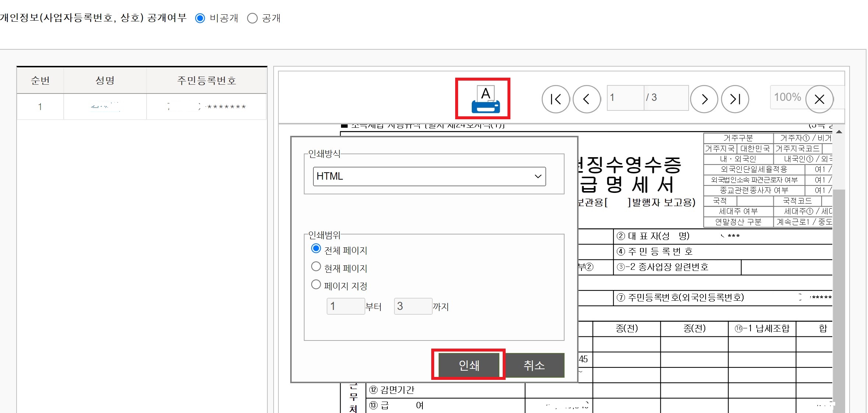This screenshot has width=868, height=413.
Task: Select row 1 in the name list table
Action: [105, 106]
